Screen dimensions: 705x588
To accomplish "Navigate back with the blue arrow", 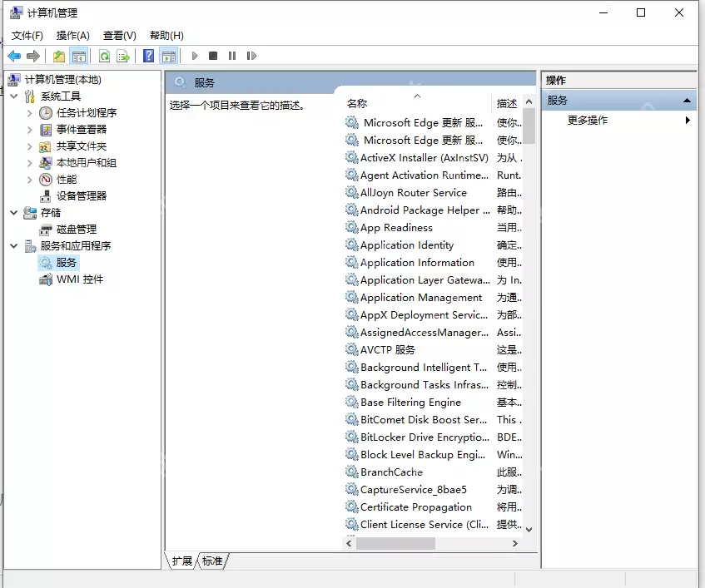I will [x=14, y=56].
